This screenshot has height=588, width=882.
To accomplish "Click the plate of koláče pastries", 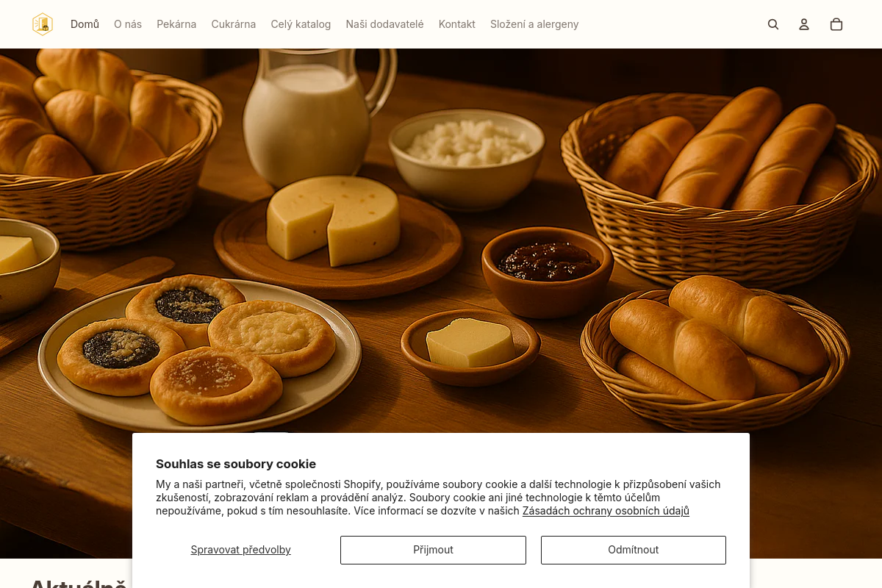I will point(199,353).
